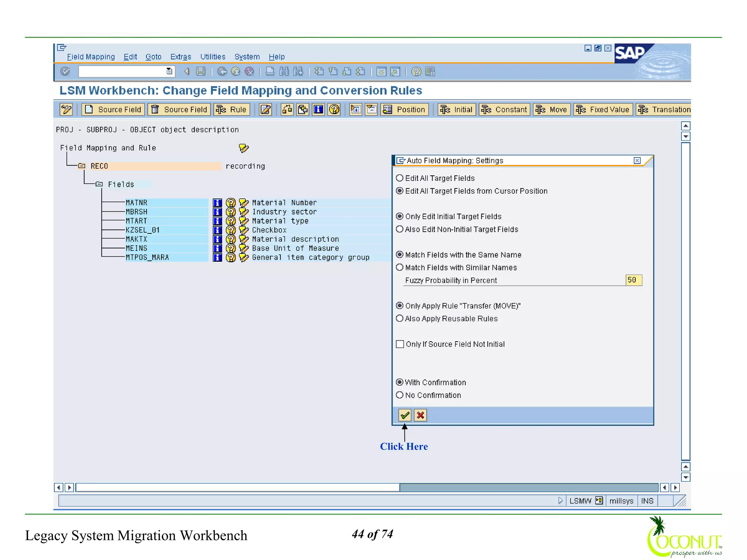Click the Find Next binoculars icon
The height and width of the screenshot is (560, 747).
[x=298, y=71]
